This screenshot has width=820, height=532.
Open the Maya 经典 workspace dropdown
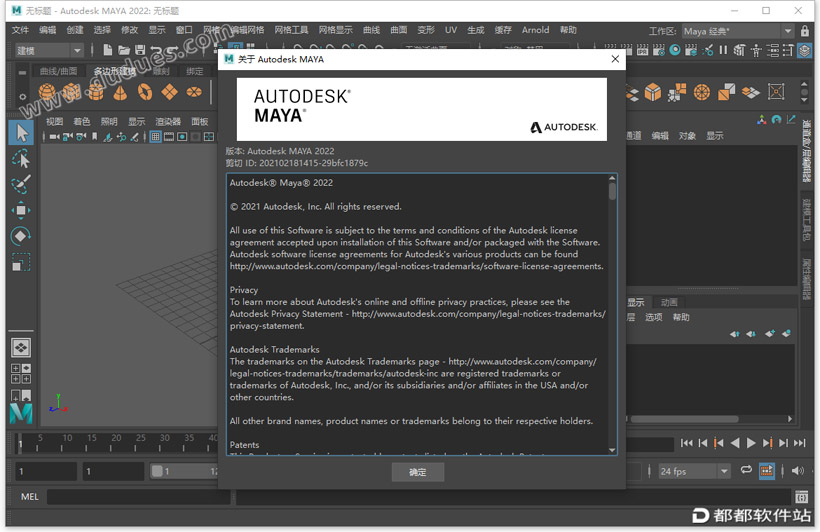point(738,31)
